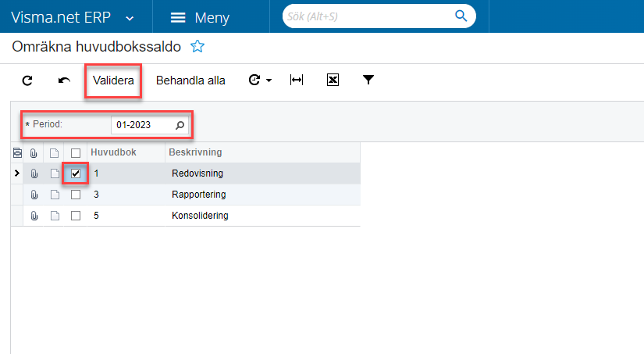Click into the Sök search field
644x354 pixels.
367,16
